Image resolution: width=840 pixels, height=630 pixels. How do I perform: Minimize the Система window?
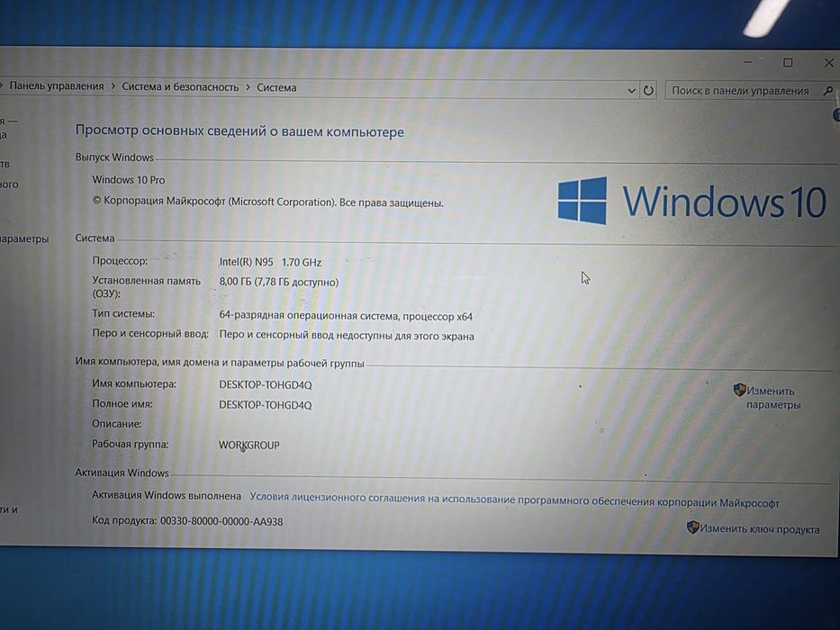[748, 62]
